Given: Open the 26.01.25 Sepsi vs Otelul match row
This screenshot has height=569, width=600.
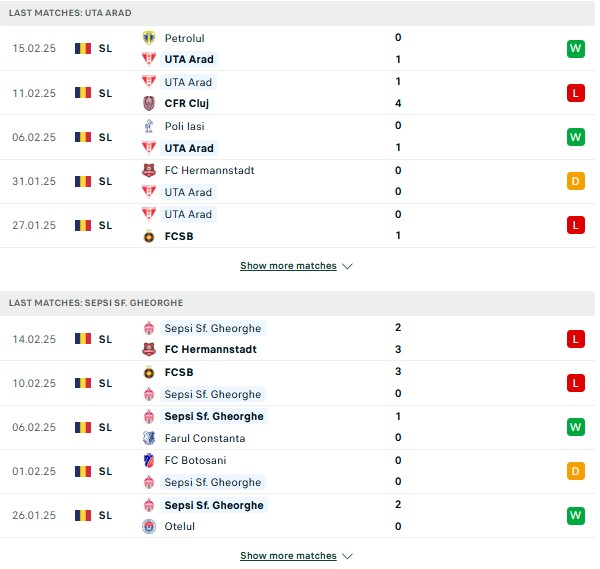Looking at the screenshot, I should pyautogui.click(x=297, y=515).
